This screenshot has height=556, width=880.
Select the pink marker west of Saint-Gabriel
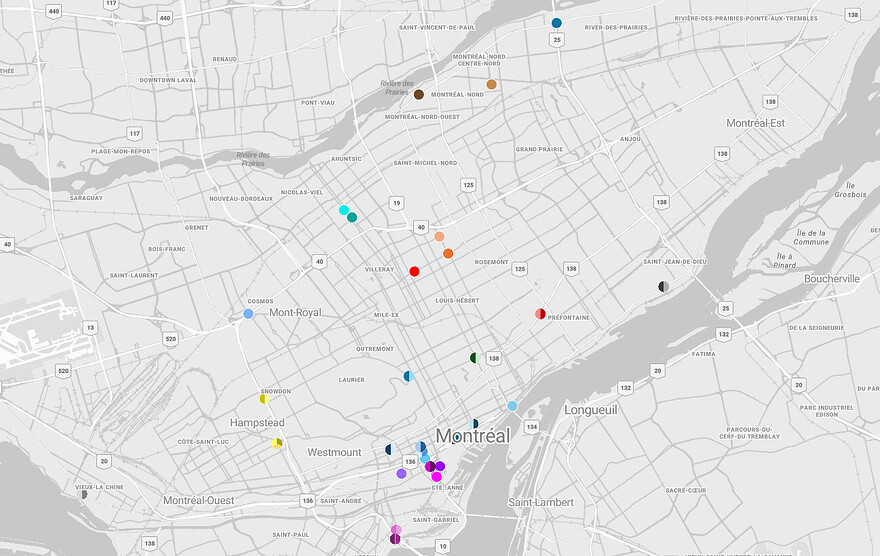click(x=396, y=530)
